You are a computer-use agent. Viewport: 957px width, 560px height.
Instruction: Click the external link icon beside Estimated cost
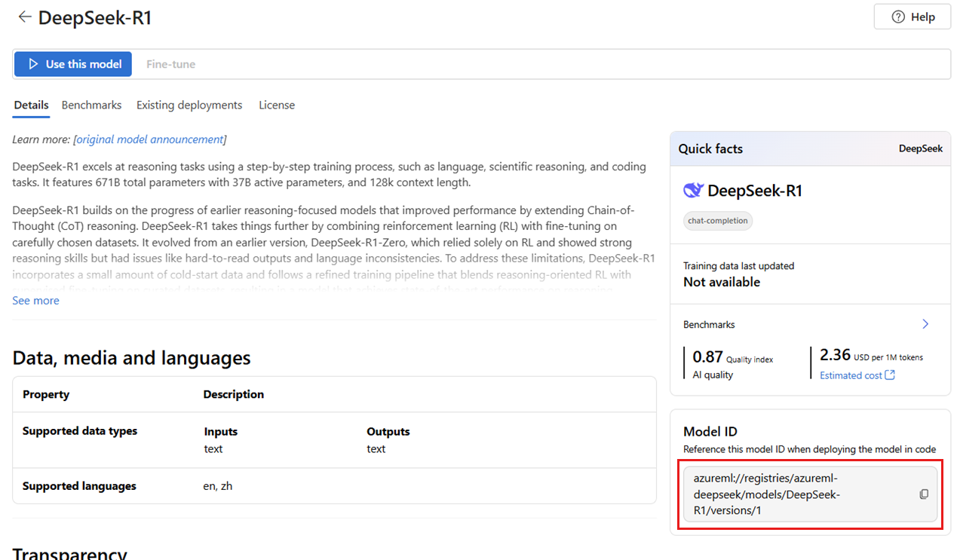[x=890, y=375]
